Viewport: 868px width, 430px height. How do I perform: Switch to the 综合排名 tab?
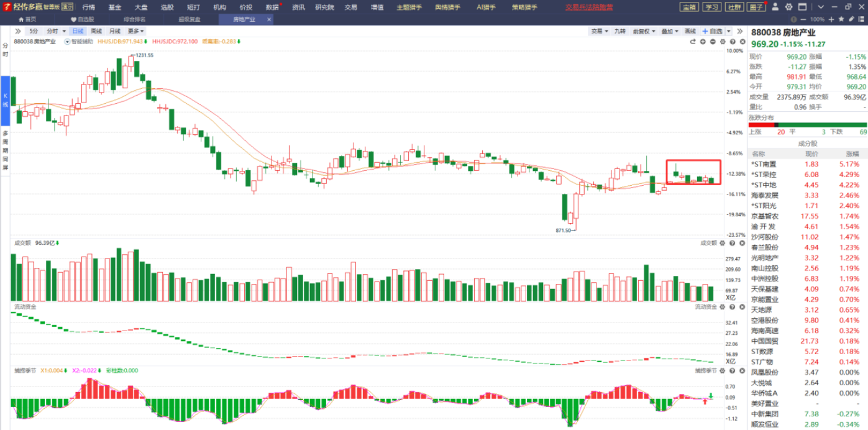coord(134,19)
